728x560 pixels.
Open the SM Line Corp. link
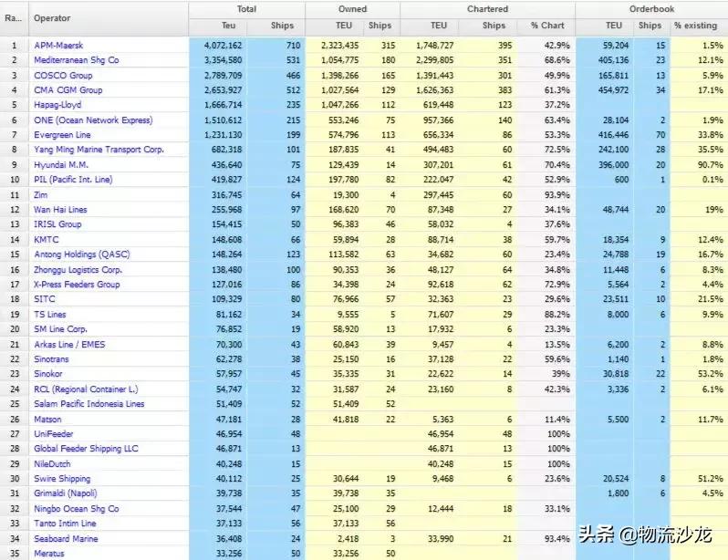click(x=61, y=329)
